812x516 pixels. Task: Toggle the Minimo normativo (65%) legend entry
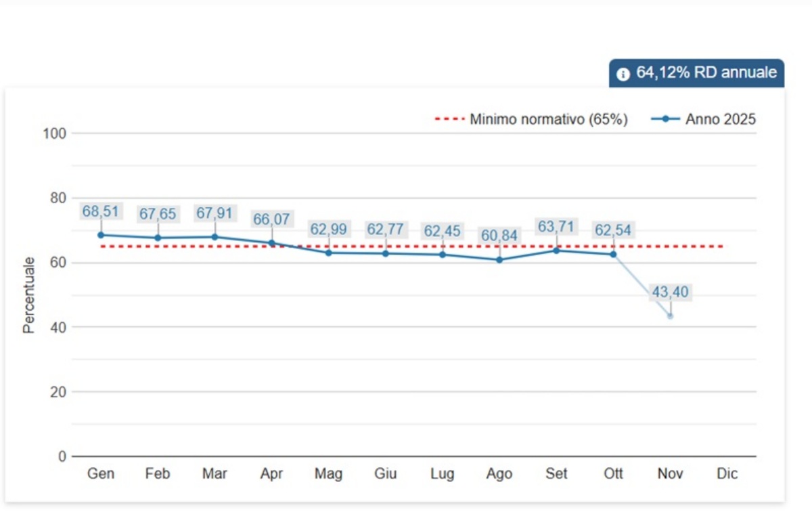(531, 120)
